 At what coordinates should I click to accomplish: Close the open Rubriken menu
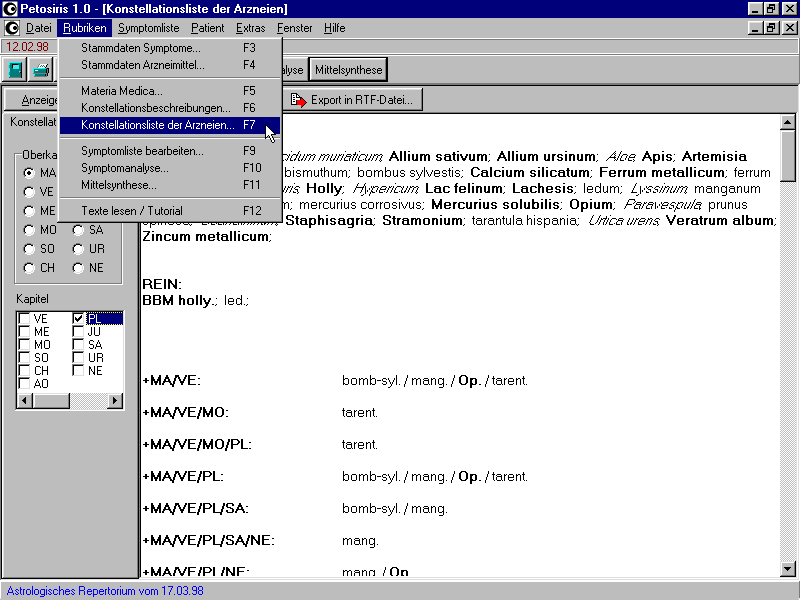(84, 28)
